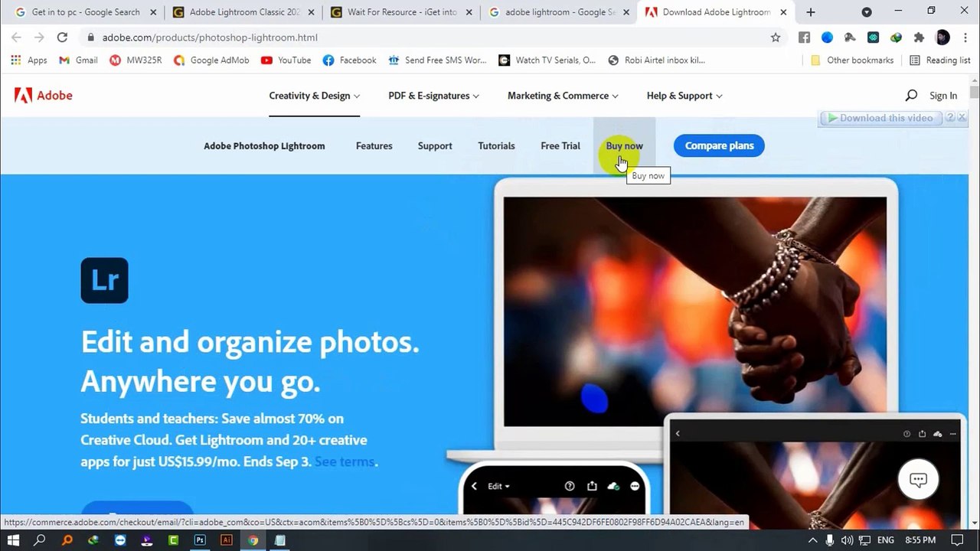
Task: Open the Other bookmarks folder
Action: click(851, 60)
